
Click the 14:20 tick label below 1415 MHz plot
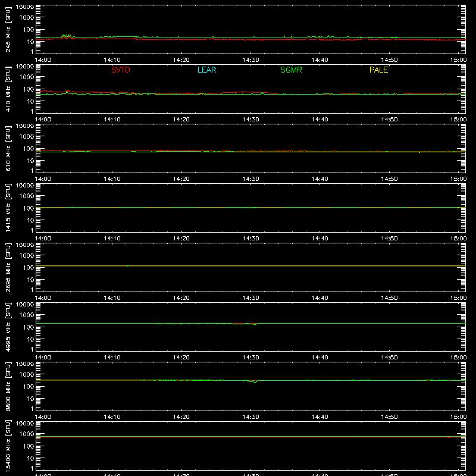[181, 239]
